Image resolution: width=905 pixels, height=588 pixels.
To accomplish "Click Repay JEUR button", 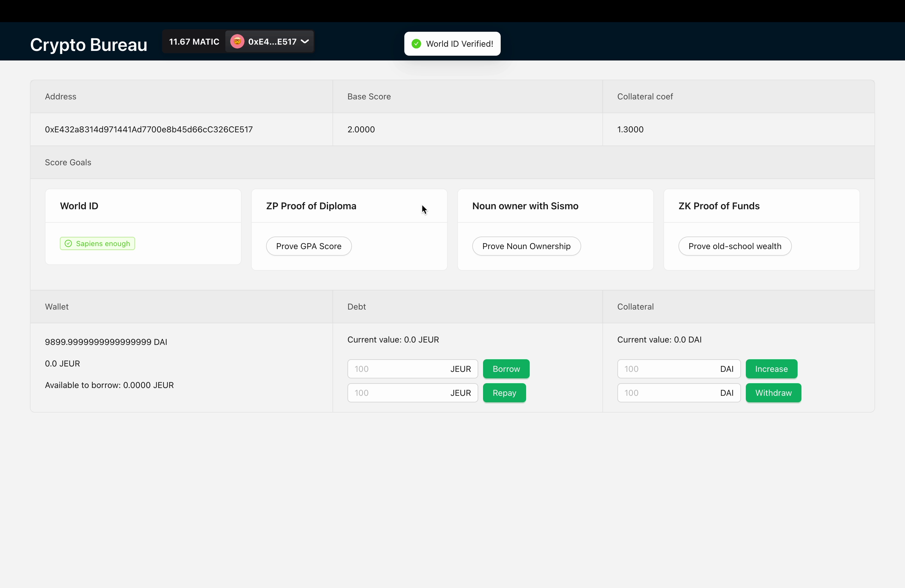I will [x=504, y=393].
